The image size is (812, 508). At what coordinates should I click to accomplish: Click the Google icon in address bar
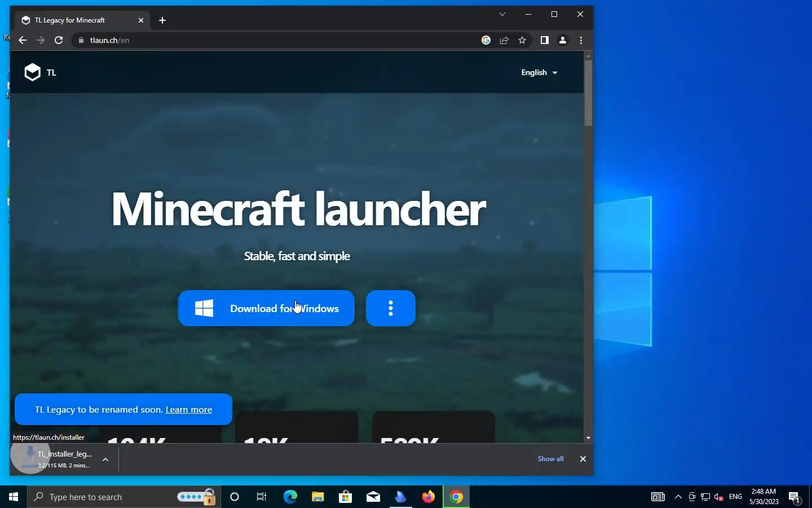[486, 40]
